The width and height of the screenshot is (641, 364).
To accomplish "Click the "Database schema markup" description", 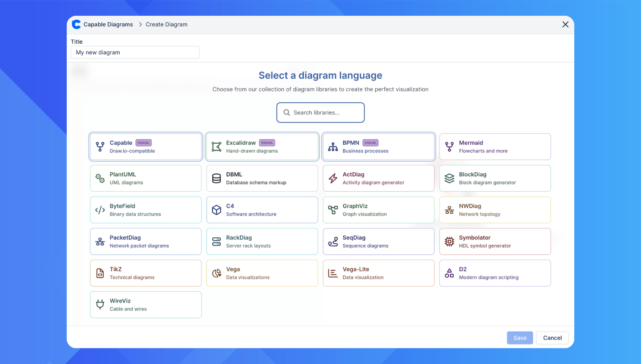I will (256, 182).
